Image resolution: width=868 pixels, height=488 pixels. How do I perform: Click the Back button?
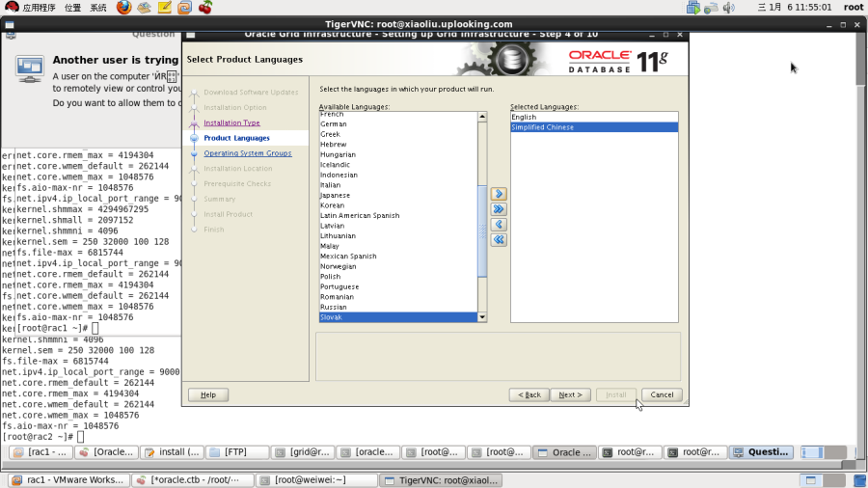point(529,394)
